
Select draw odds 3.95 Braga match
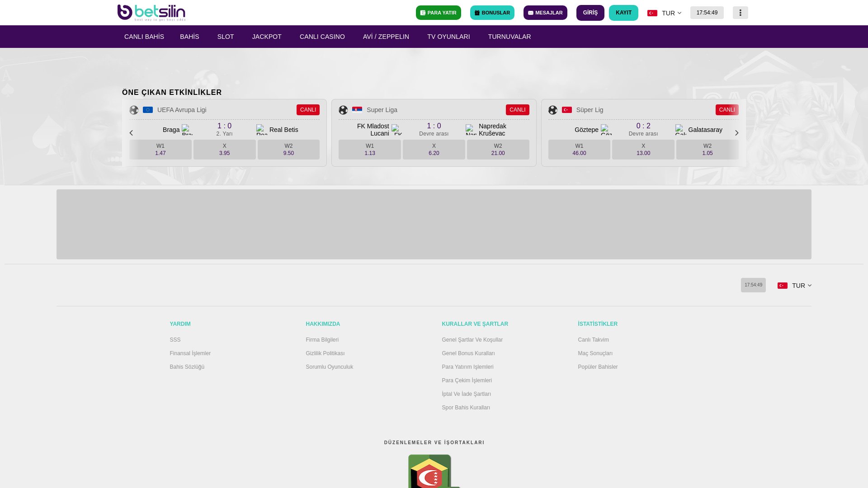tap(225, 150)
